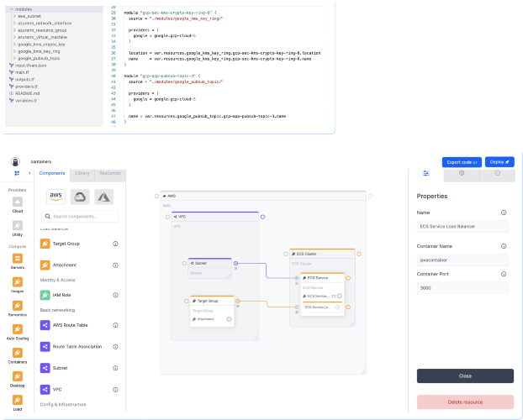Switch to the Components tab
This screenshot has width=523, height=420.
tap(52, 173)
